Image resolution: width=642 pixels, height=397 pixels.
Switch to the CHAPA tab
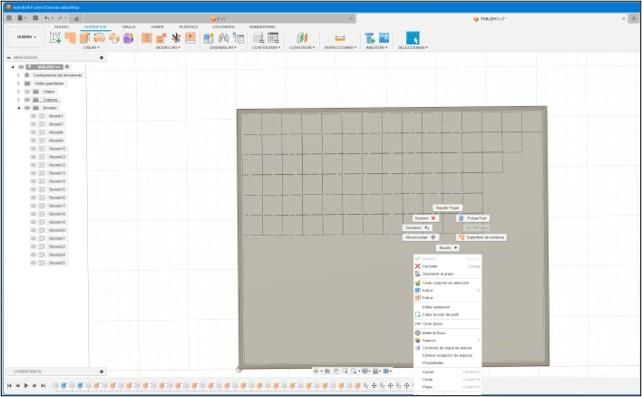pyautogui.click(x=157, y=27)
